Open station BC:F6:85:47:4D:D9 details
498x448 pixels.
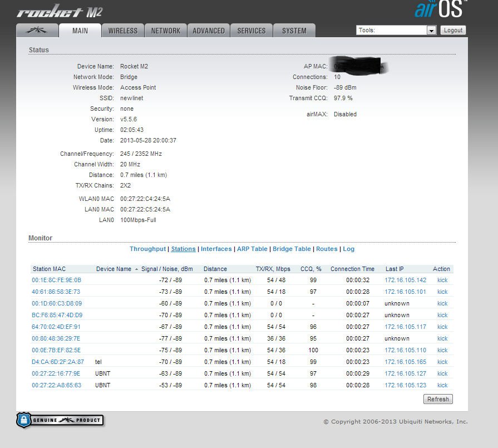57,315
